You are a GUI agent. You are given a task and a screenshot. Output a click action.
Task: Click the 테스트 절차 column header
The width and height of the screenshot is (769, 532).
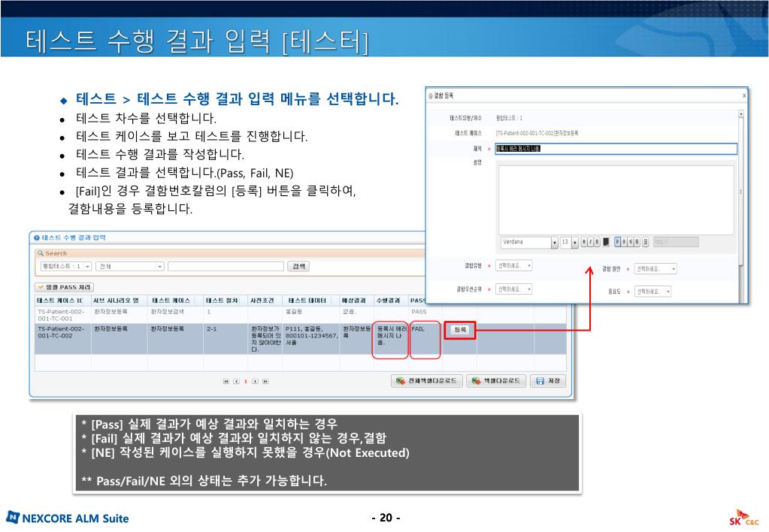point(225,300)
